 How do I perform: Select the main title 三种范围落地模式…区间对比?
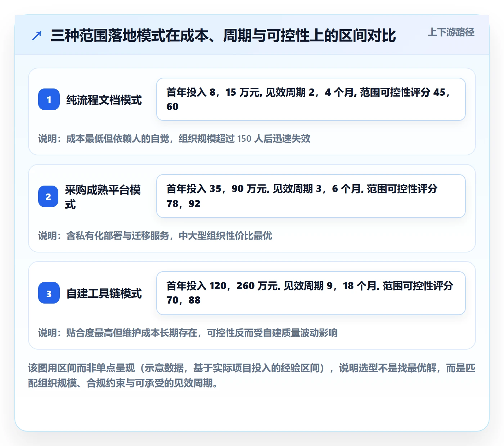pyautogui.click(x=223, y=36)
